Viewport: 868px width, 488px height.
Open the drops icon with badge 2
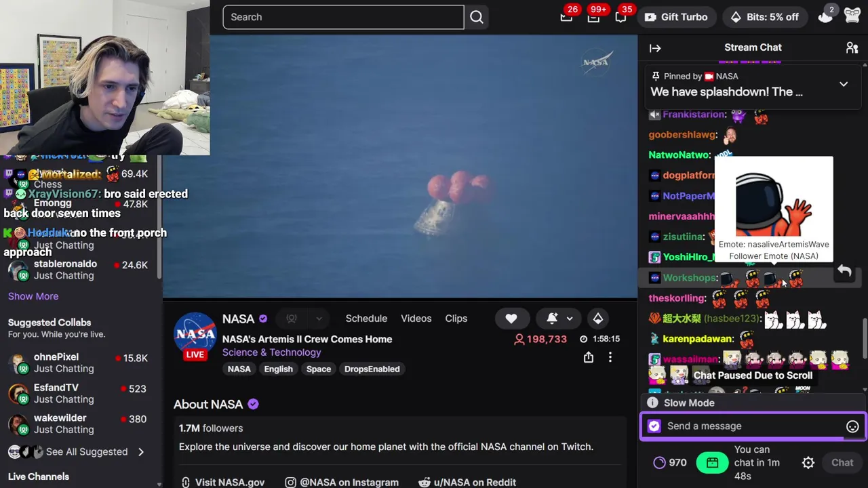(825, 17)
